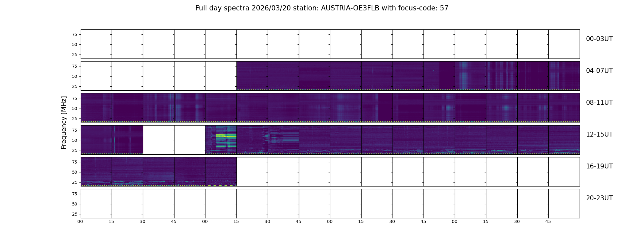The image size is (644, 245).
Task: Open the last spectrogram panel of the 12-15UT row
Action: pos(564,140)
